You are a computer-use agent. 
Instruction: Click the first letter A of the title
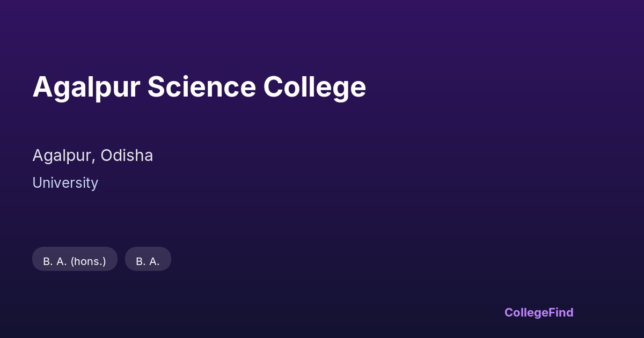(41, 87)
